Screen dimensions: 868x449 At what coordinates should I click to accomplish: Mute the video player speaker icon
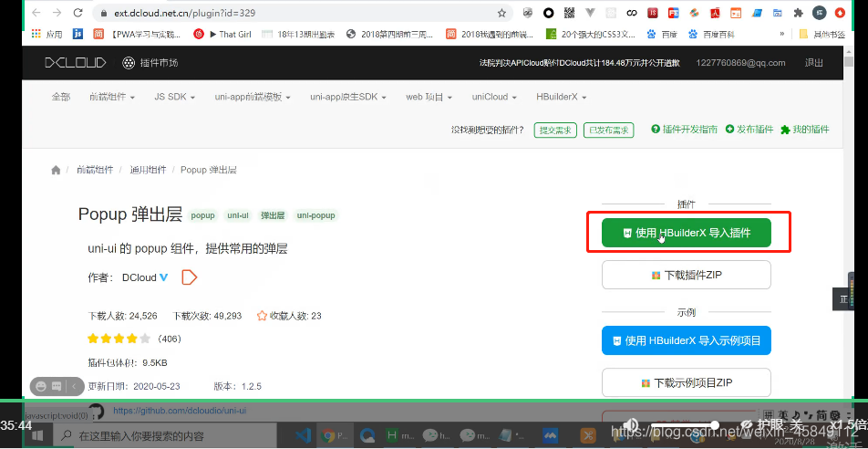[x=630, y=425]
